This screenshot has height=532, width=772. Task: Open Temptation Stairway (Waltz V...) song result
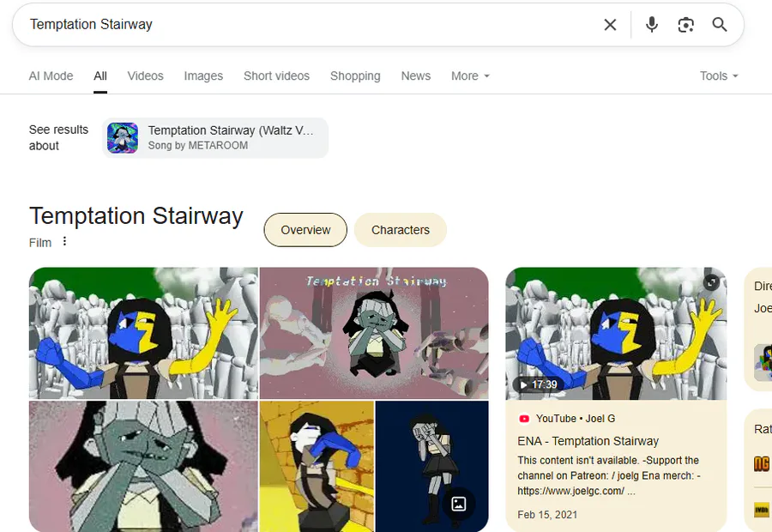(x=215, y=138)
